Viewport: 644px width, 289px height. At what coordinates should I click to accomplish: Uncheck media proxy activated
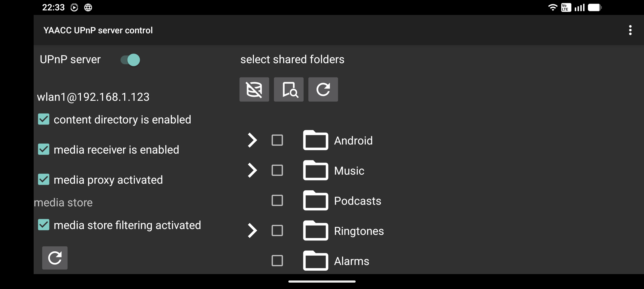[x=44, y=180]
